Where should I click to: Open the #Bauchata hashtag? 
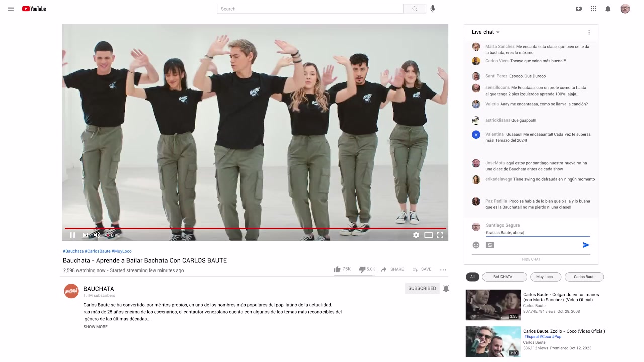(73, 251)
